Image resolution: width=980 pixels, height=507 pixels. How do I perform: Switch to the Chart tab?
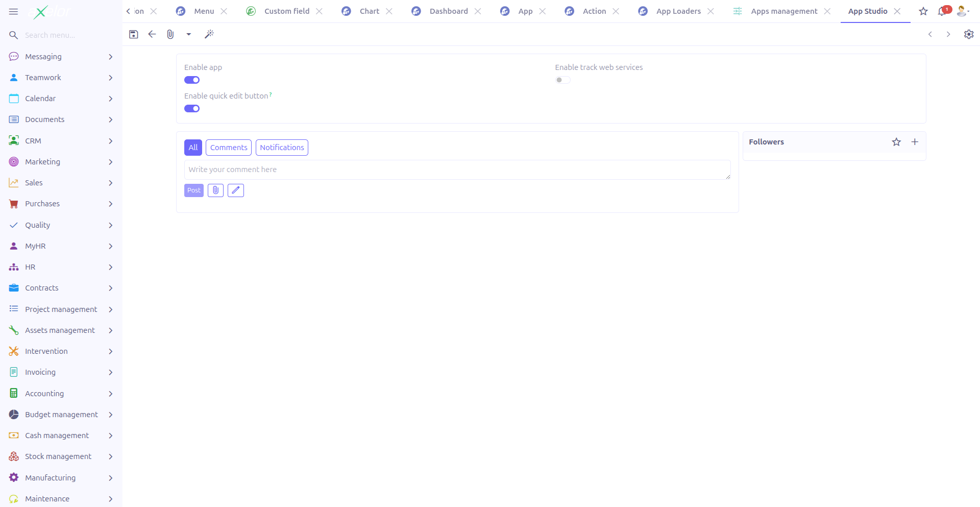coord(370,11)
